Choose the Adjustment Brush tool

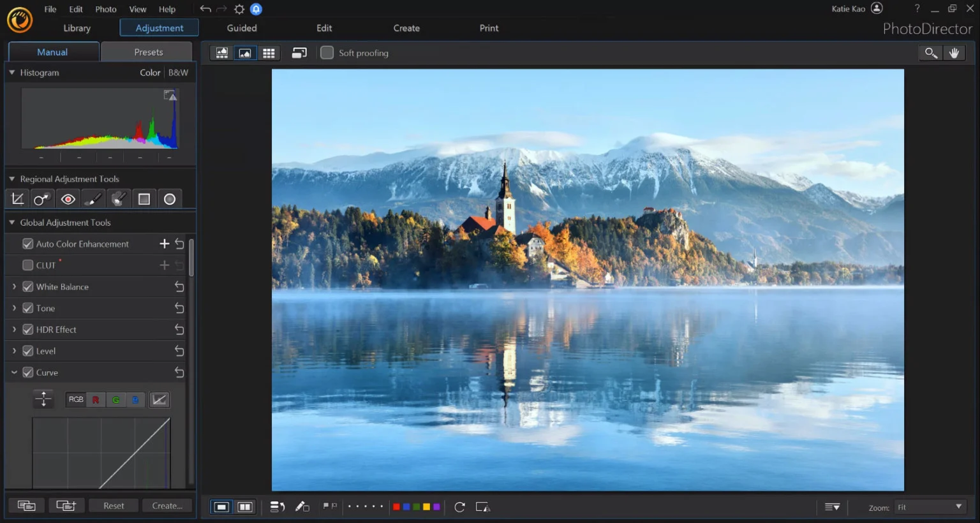pyautogui.click(x=93, y=200)
